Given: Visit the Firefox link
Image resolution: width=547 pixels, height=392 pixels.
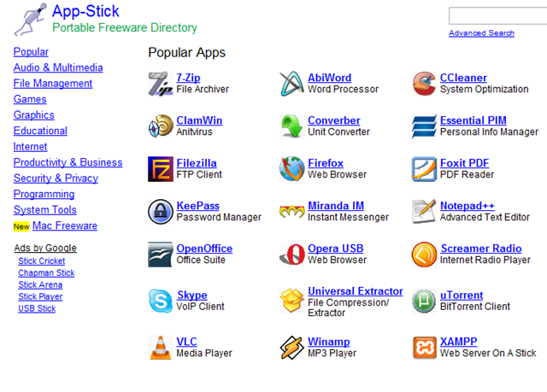Looking at the screenshot, I should click(x=325, y=163).
